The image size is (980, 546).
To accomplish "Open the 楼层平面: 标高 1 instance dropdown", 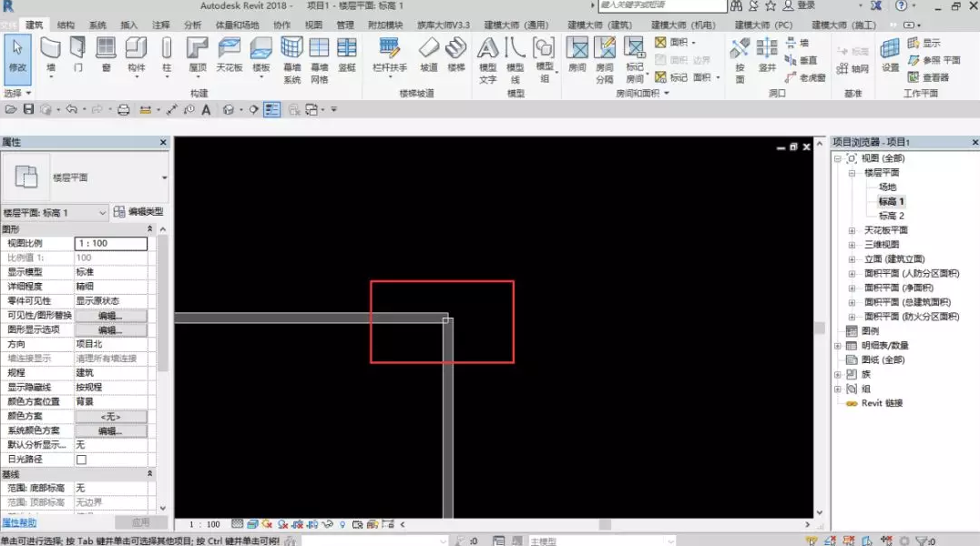I will pos(55,213).
